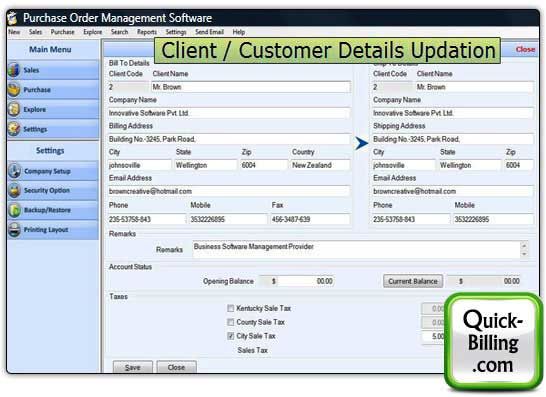Click the Settings gear icon in Main Menu
Image resolution: width=546 pixels, height=397 pixels.
(x=14, y=129)
